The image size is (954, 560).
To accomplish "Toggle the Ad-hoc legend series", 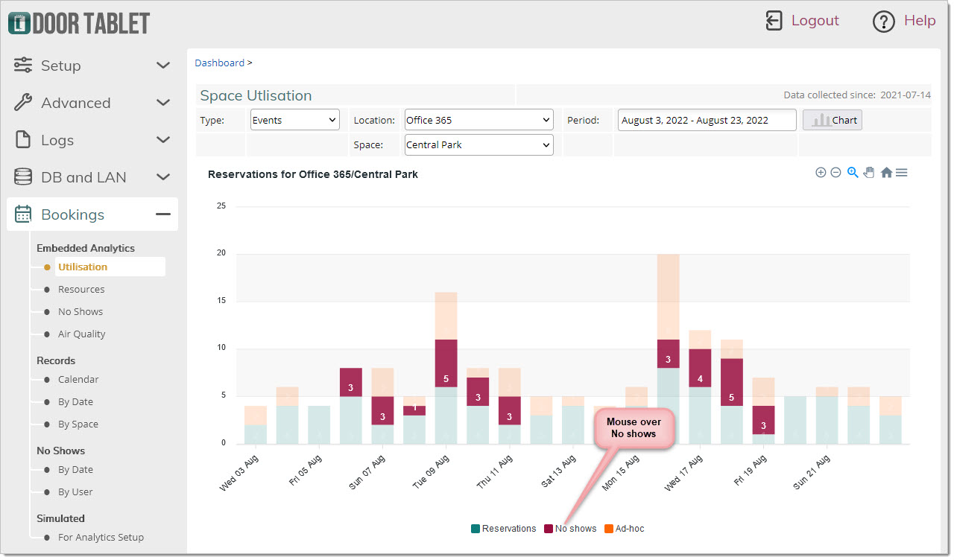I will tap(625, 529).
